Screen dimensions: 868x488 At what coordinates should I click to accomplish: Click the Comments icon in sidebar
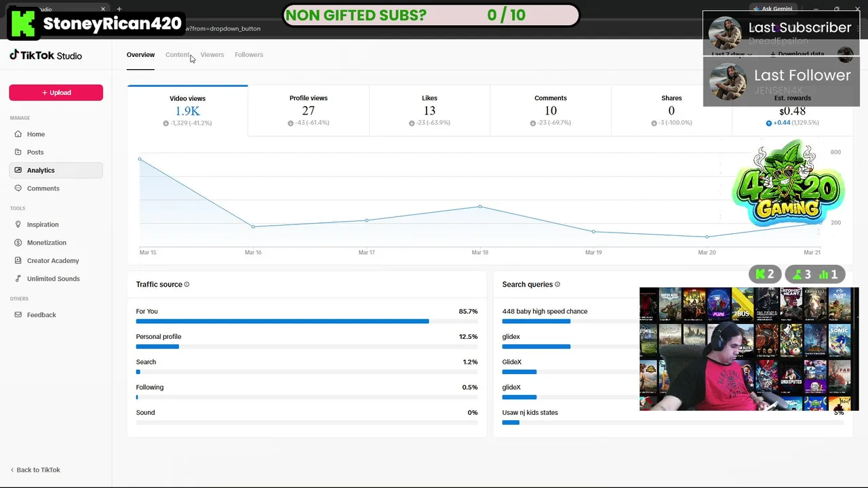[x=18, y=188]
